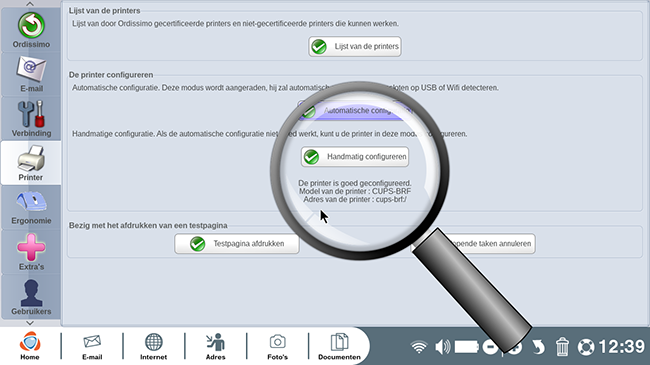Click Handmatig configureren button

point(355,157)
